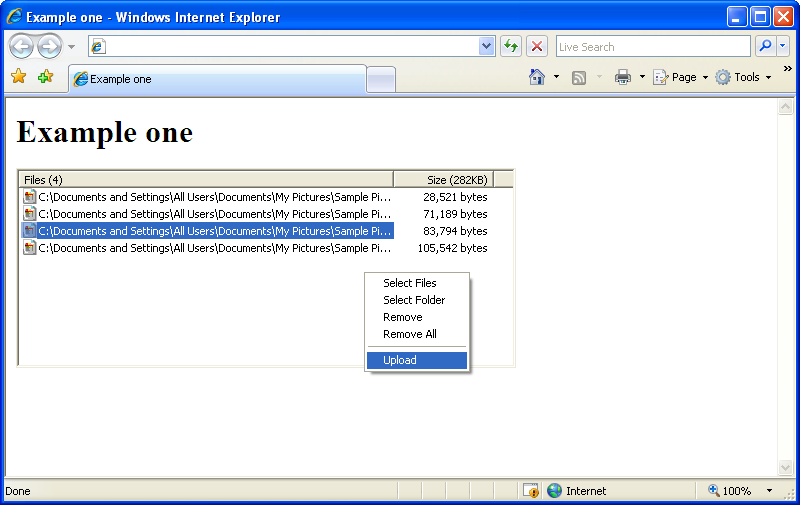Open the Page dropdown menu
800x505 pixels.
click(x=678, y=77)
